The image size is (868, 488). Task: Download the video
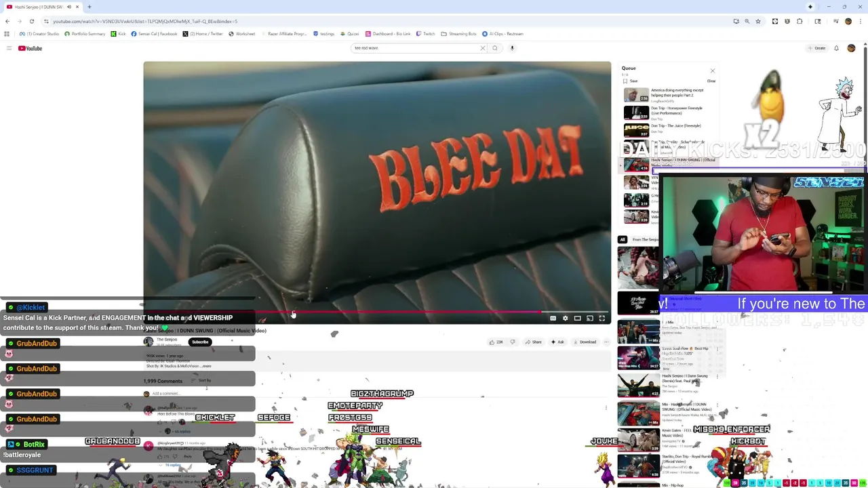click(585, 342)
